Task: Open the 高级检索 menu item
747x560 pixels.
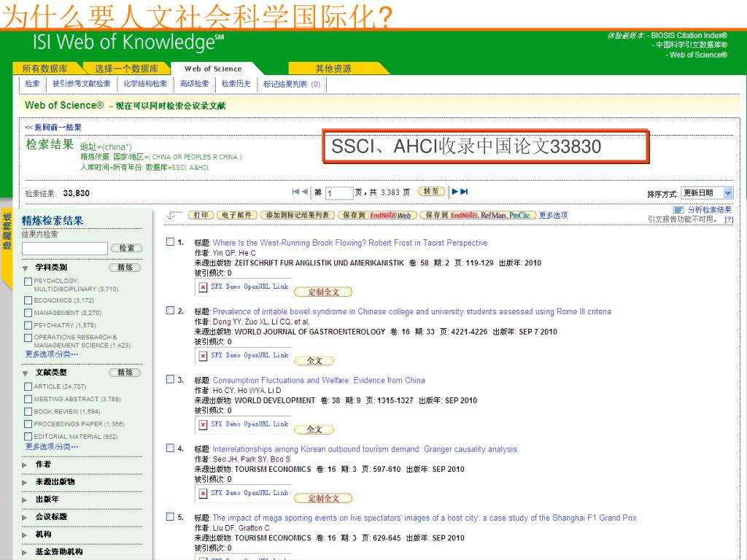Action: (x=194, y=84)
